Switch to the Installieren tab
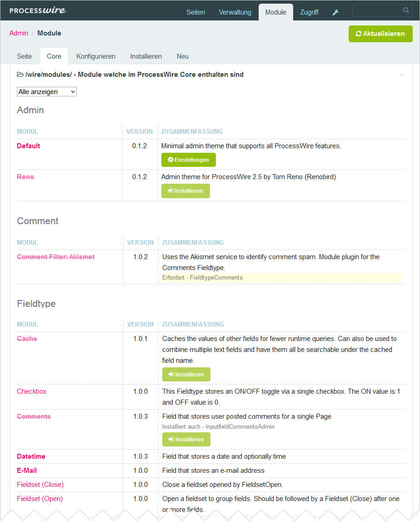Viewport: 420px width, 521px height. [x=146, y=56]
